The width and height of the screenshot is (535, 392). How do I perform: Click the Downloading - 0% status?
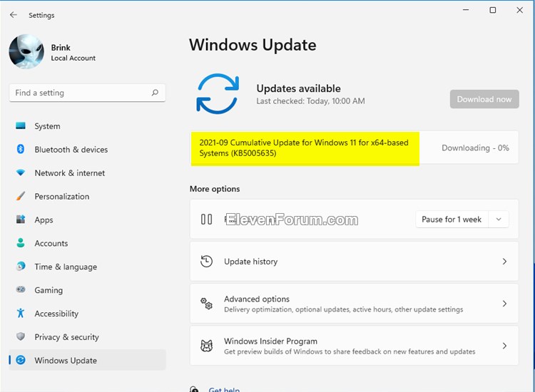(x=475, y=148)
